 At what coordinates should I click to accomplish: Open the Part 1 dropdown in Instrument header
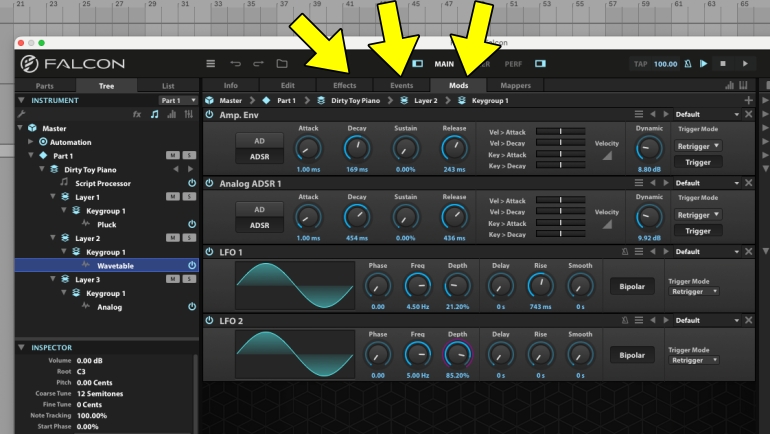pos(178,100)
